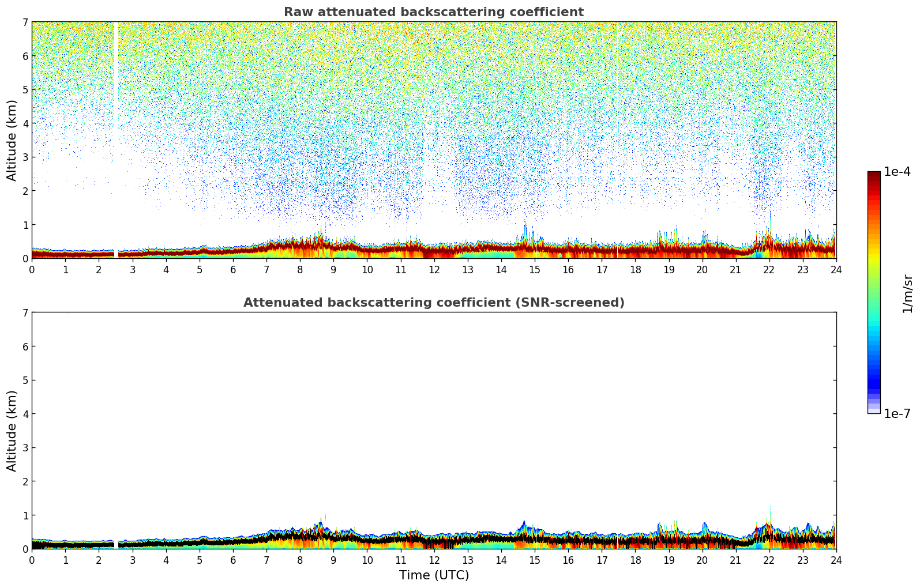Screen dimensions: 920x588
Task: Click the "12" hour tick under the raw plot
Action: [x=434, y=269]
